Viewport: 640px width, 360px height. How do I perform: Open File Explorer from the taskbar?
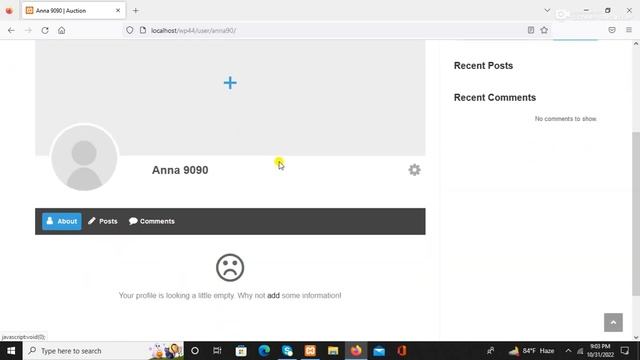click(x=333, y=351)
